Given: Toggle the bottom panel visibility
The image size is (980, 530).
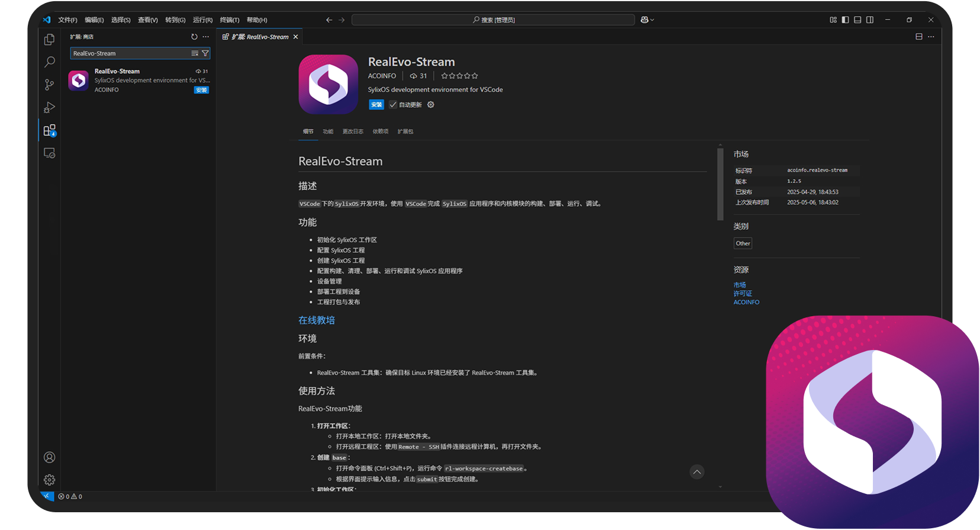Looking at the screenshot, I should tap(857, 20).
